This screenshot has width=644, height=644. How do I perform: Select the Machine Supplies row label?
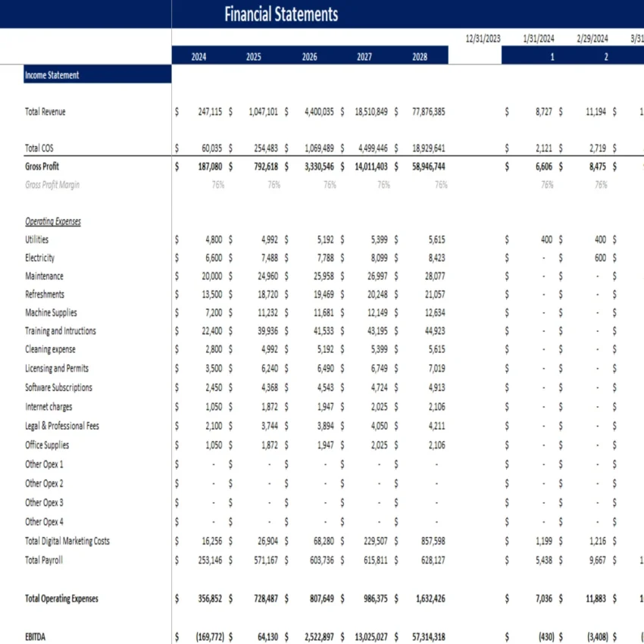[51, 312]
